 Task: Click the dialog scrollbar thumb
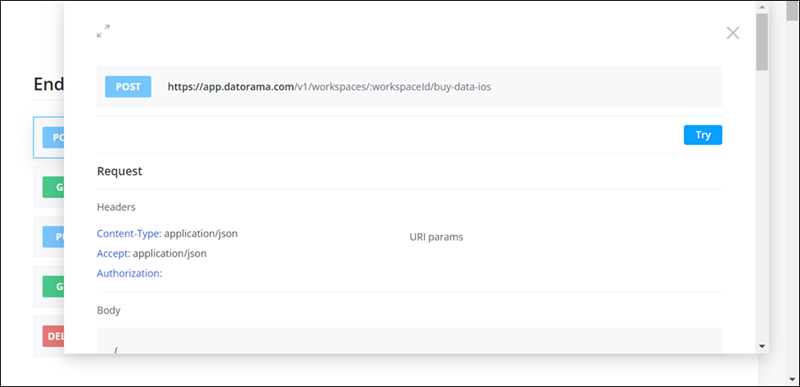(x=762, y=42)
